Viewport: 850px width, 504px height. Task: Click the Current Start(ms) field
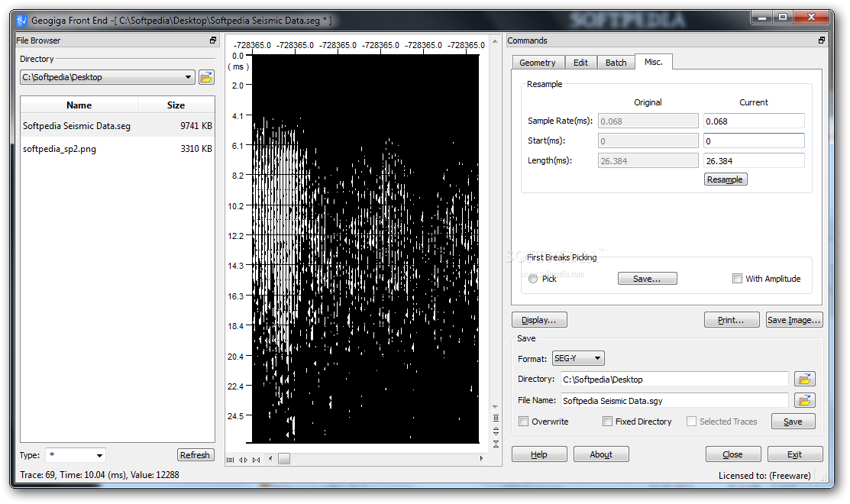tap(754, 141)
